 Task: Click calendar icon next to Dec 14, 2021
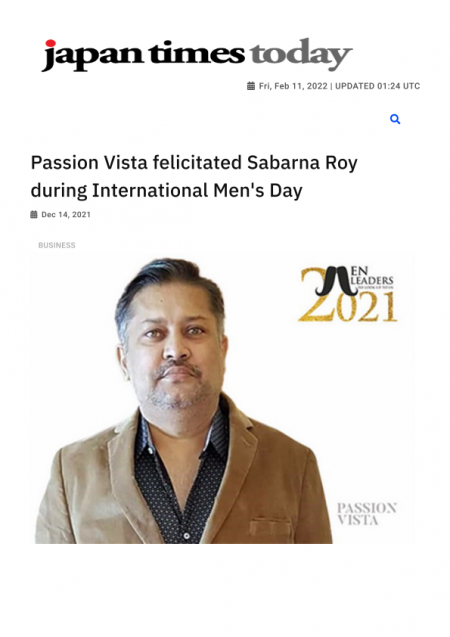coord(34,214)
